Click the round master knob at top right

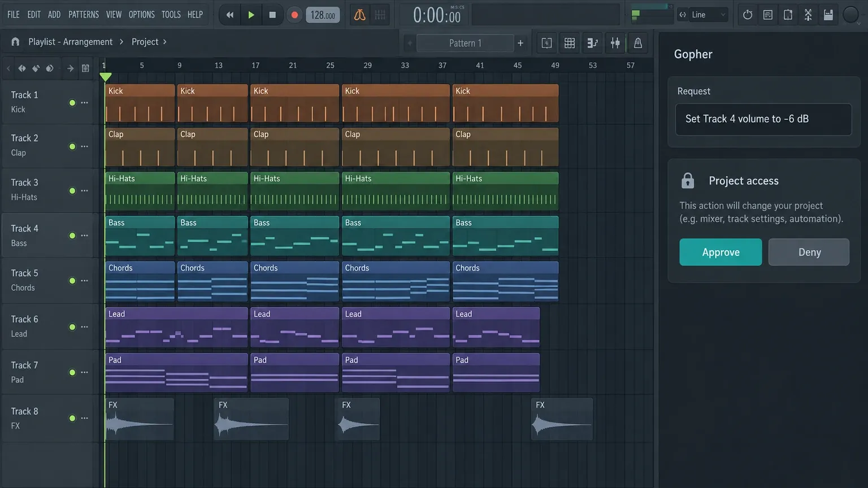click(850, 15)
